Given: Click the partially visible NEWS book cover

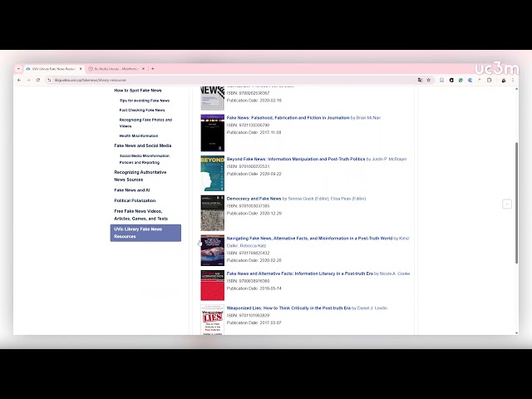Looking at the screenshot, I should tap(213, 98).
